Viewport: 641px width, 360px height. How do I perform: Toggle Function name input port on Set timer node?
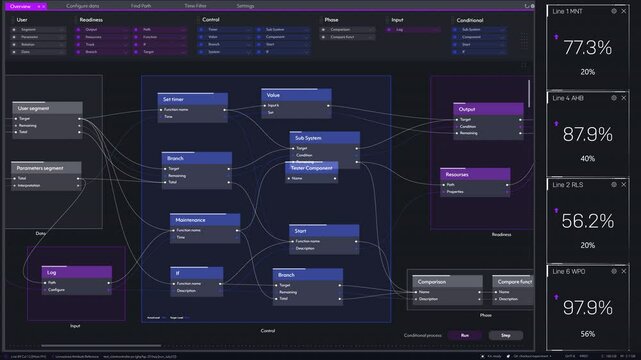pyautogui.click(x=161, y=110)
